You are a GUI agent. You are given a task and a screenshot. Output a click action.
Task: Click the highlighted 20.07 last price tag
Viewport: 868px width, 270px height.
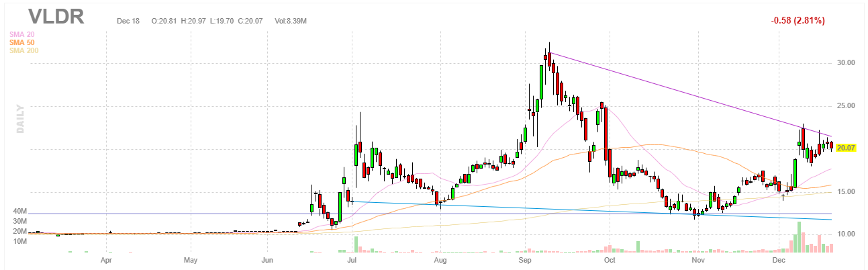point(848,148)
